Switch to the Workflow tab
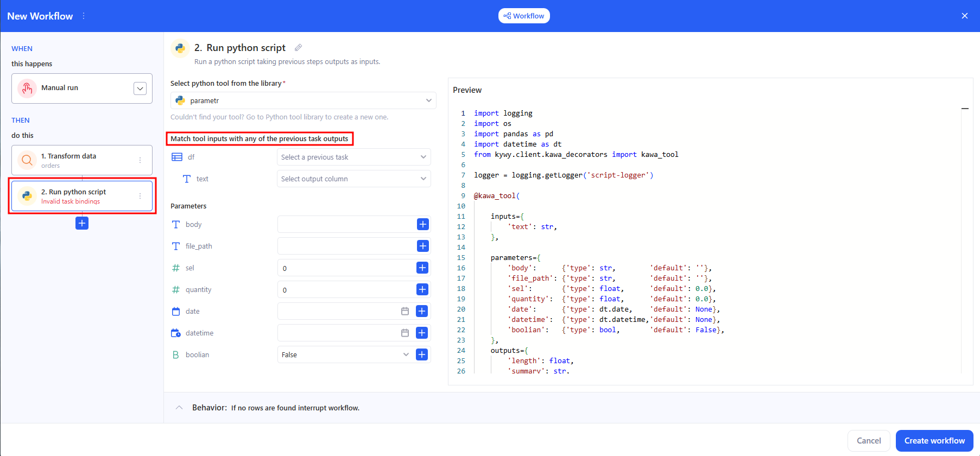 click(x=524, y=16)
